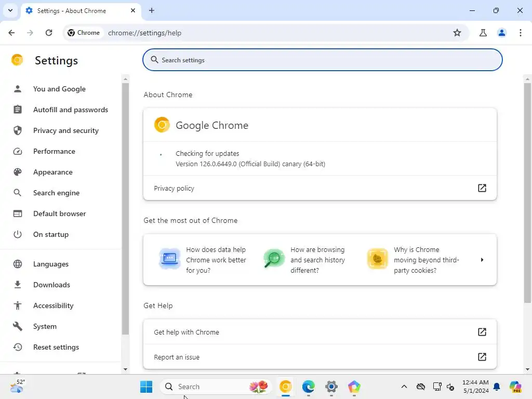This screenshot has height=399, width=532.
Task: Click the Privacy policy external-link icon
Action: [482, 188]
